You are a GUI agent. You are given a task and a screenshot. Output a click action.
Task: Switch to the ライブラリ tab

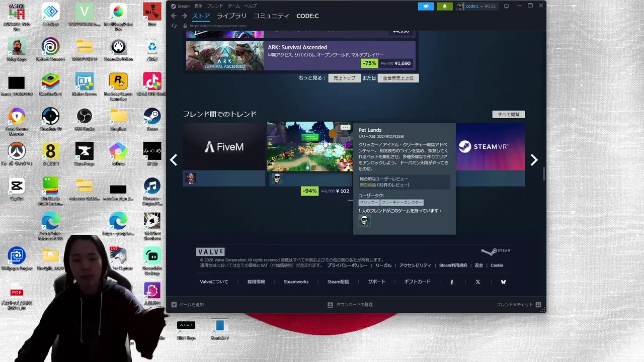(x=231, y=16)
